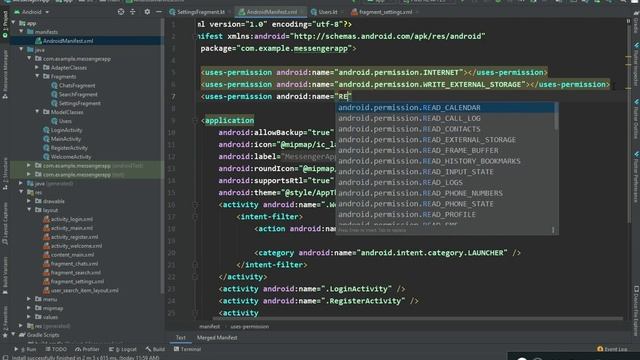Open the TODO tool window
The height and width of the screenshot is (360, 640).
(56, 349)
